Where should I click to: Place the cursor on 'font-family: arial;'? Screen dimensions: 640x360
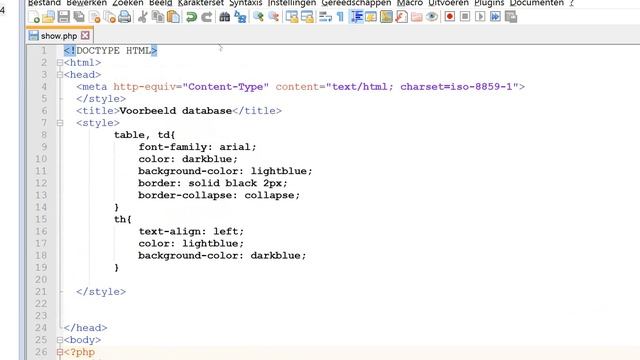[x=197, y=147]
